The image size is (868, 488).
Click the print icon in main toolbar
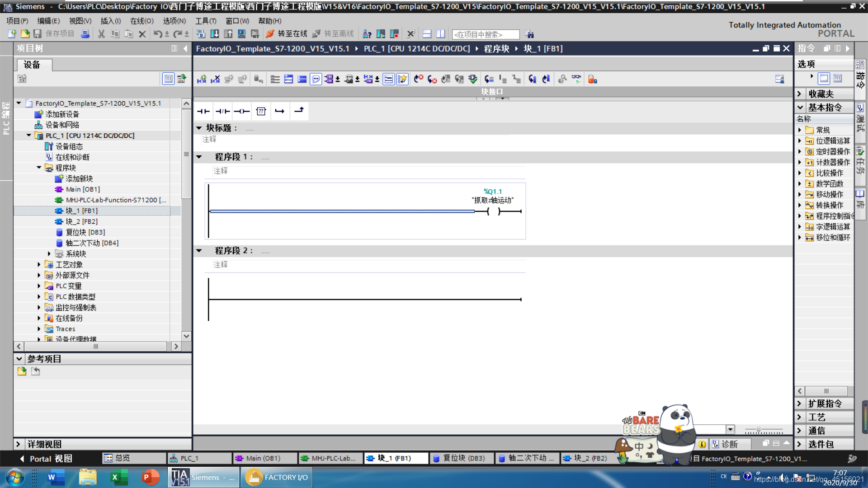[85, 34]
